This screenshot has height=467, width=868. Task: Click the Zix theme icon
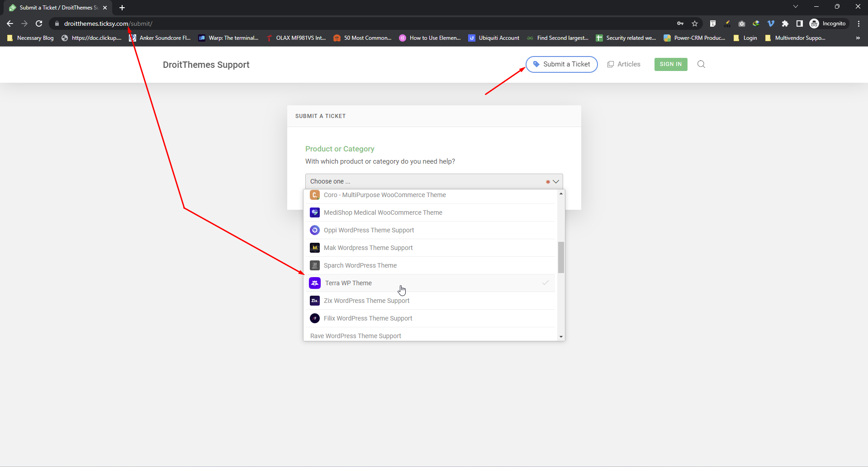(315, 301)
